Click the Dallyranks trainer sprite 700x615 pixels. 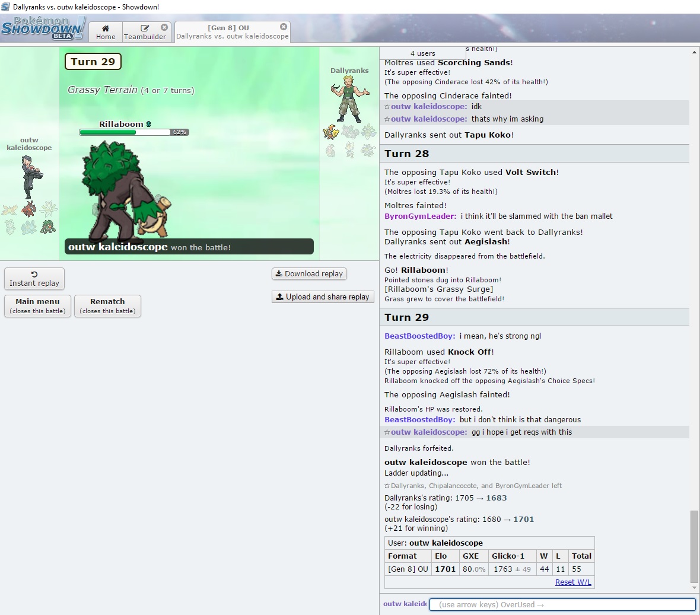[x=349, y=100]
